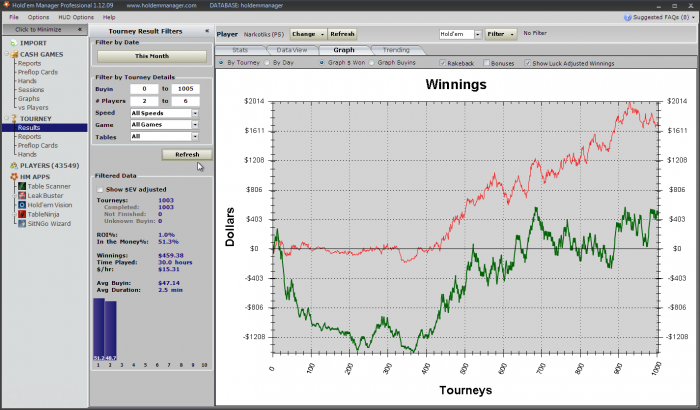This screenshot has height=410, width=700.
Task: Click the Buyin maximum field 1005
Action: (x=186, y=89)
